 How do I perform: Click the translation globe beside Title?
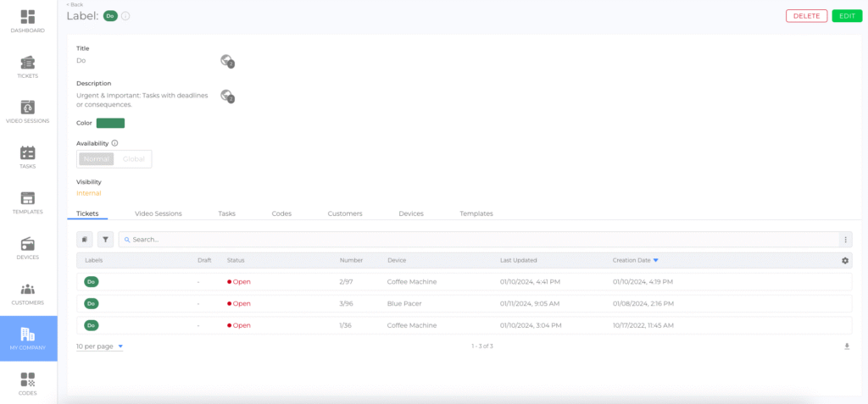click(226, 60)
